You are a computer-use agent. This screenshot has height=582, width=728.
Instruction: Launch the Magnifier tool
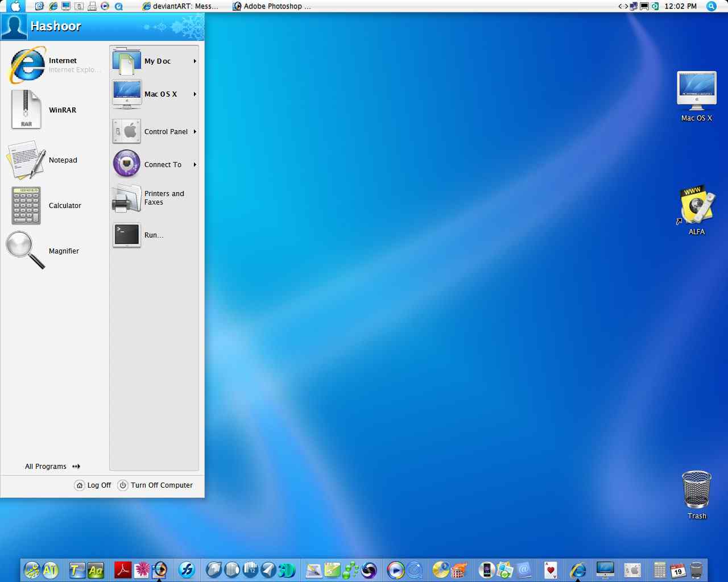(55, 251)
